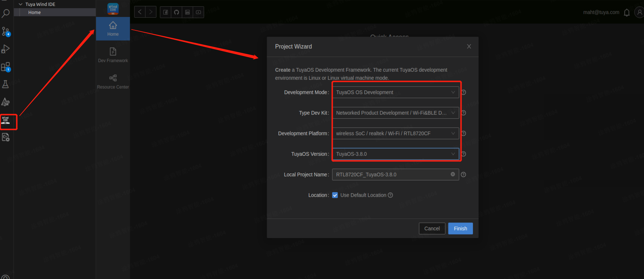
Task: Open the Search view in activity bar
Action: click(x=6, y=14)
